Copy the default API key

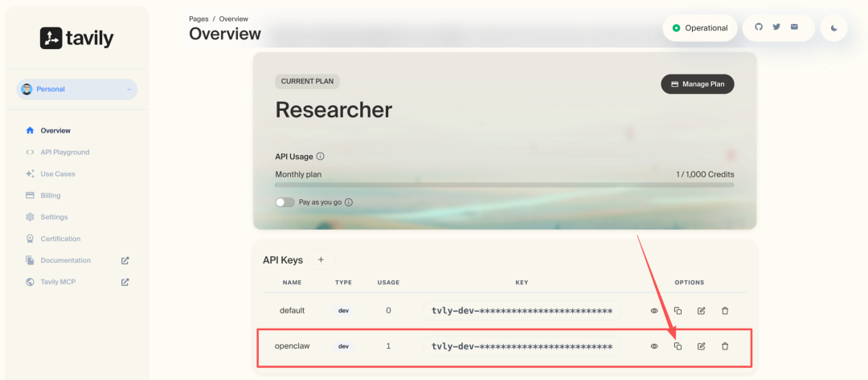tap(678, 311)
